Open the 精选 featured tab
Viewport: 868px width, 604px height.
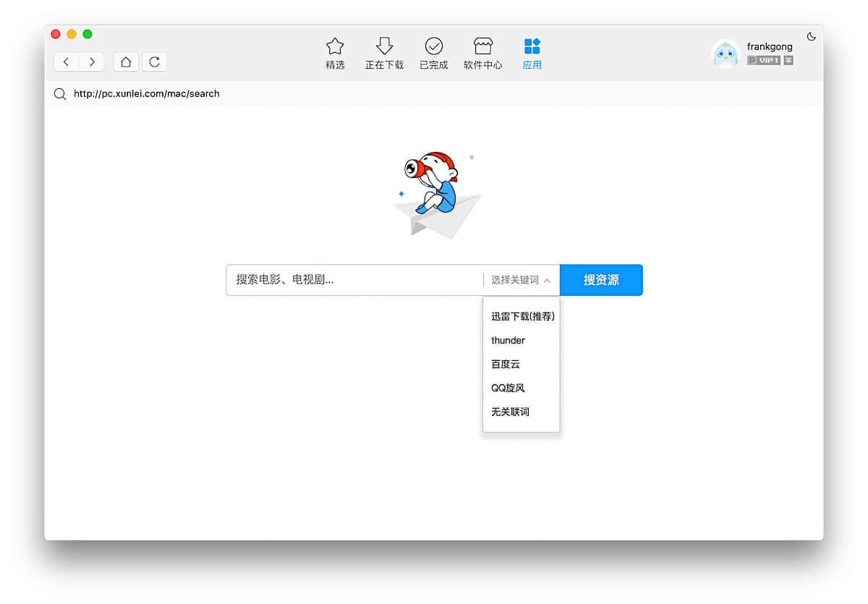tap(335, 54)
